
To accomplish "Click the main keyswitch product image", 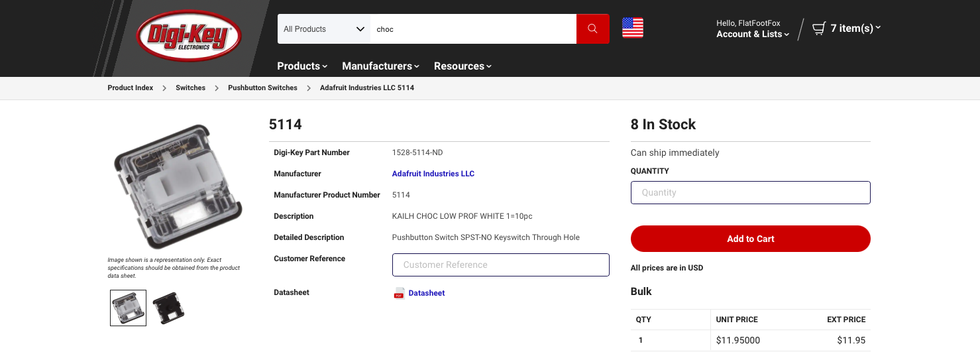I will point(178,187).
